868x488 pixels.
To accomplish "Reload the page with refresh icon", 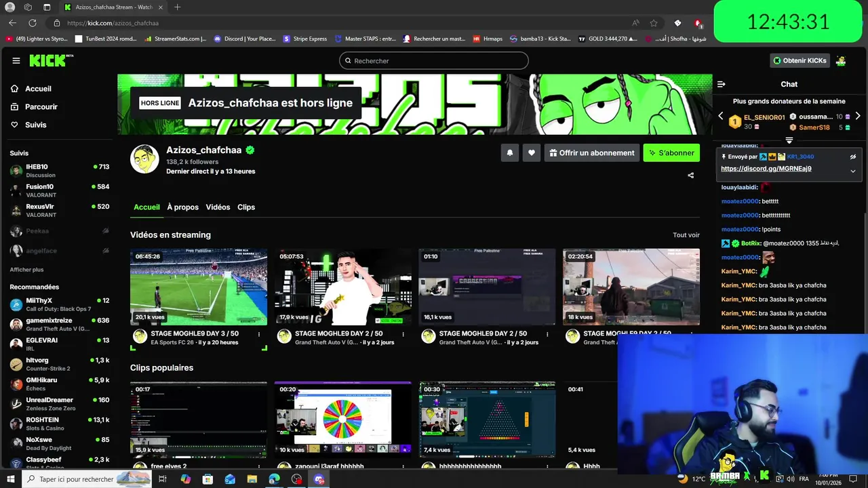I will pos(32,23).
